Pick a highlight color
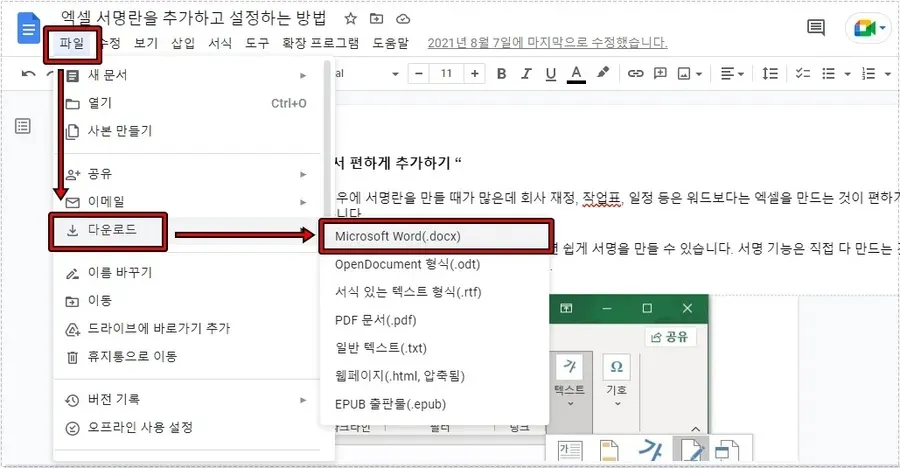900x468 pixels. (603, 73)
